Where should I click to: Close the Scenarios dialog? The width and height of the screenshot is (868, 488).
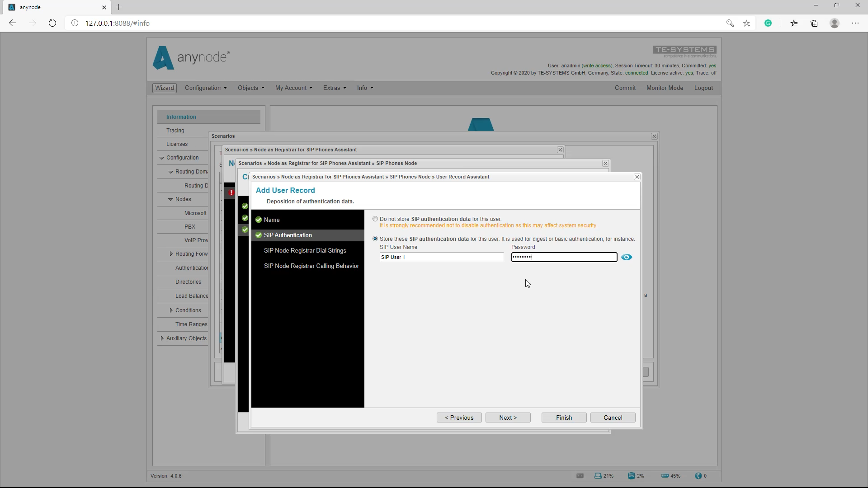654,136
